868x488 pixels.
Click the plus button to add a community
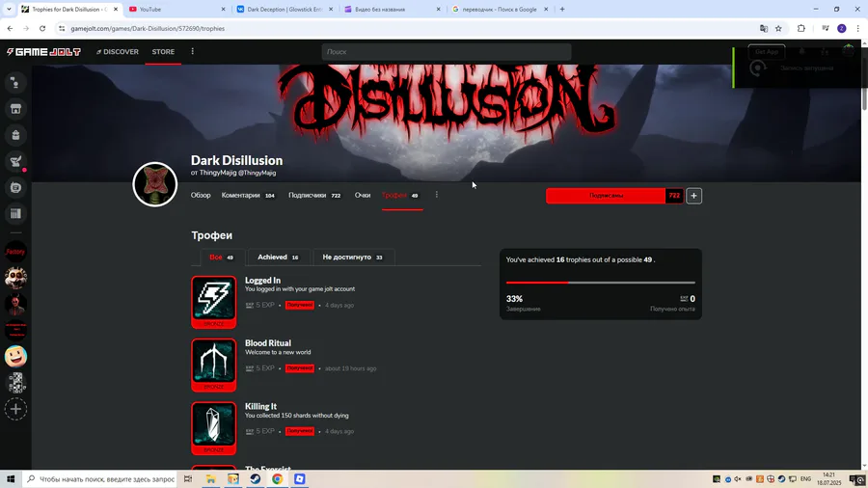pos(15,409)
